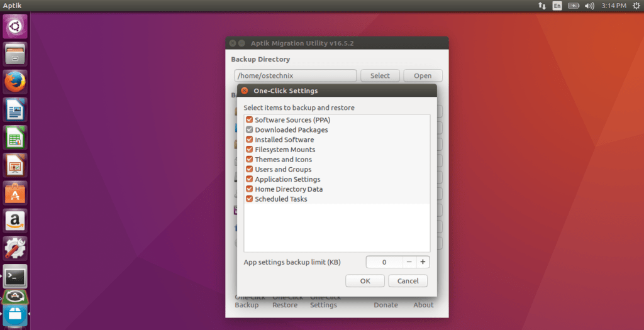Click One-Click Settings in Aptik window
Viewport: 644px width, 330px height.
pyautogui.click(x=325, y=301)
